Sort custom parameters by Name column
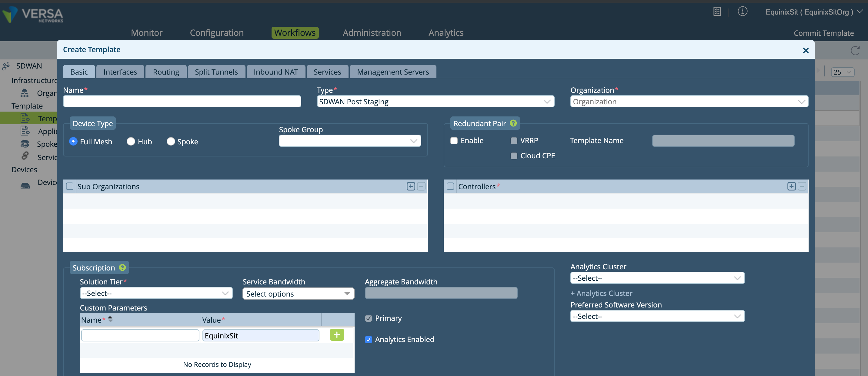 (x=110, y=319)
